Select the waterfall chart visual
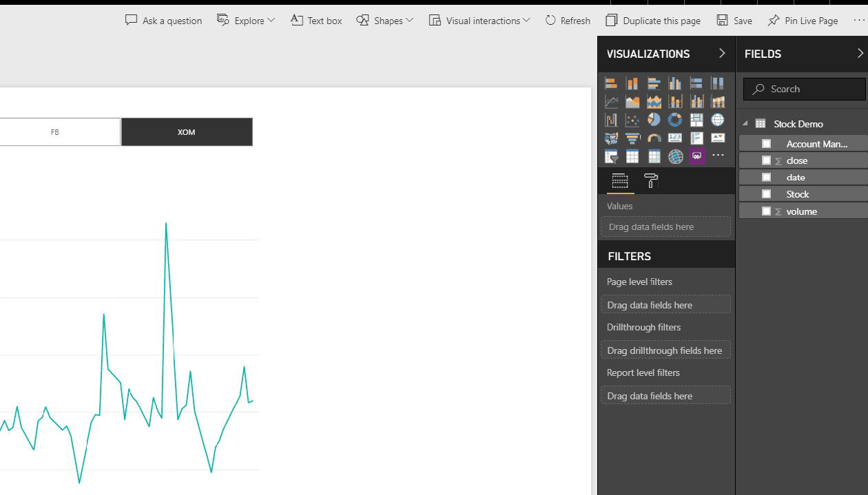868x495 pixels. (x=611, y=120)
